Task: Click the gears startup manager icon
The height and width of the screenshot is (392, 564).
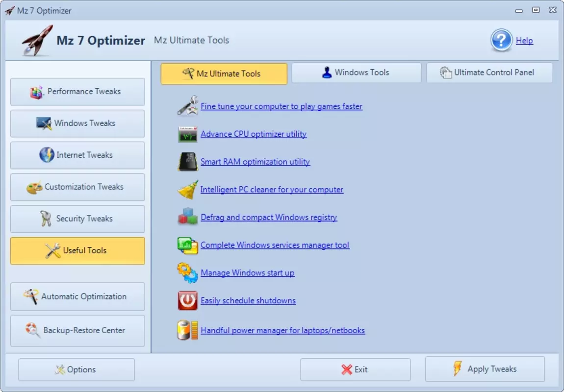Action: [x=187, y=273]
